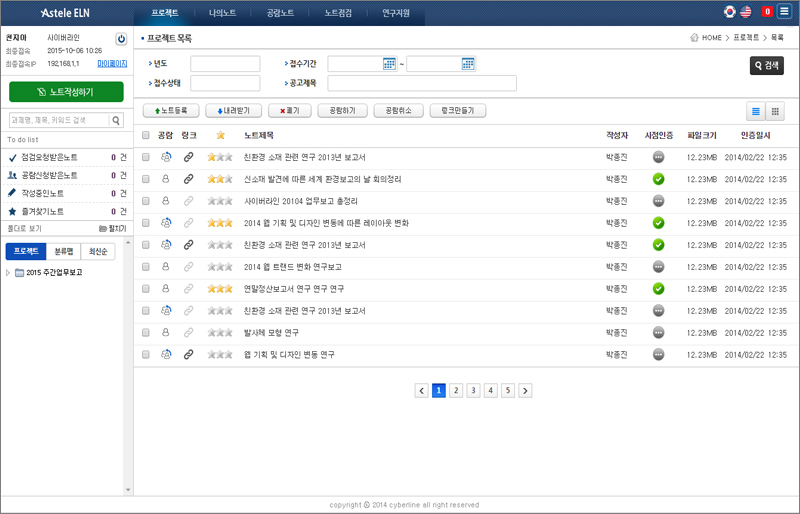Click into the 공고제목 input field
800x514 pixels.
(x=422, y=83)
